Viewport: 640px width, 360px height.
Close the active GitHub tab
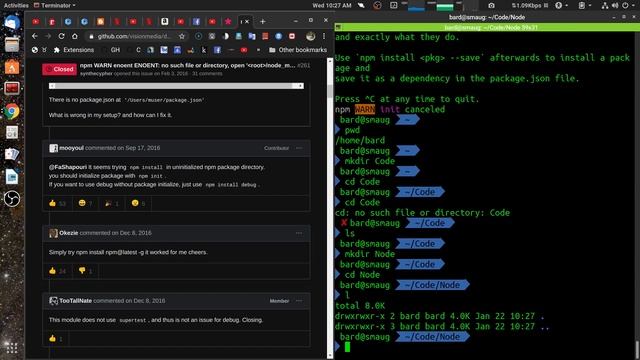[x=247, y=22]
